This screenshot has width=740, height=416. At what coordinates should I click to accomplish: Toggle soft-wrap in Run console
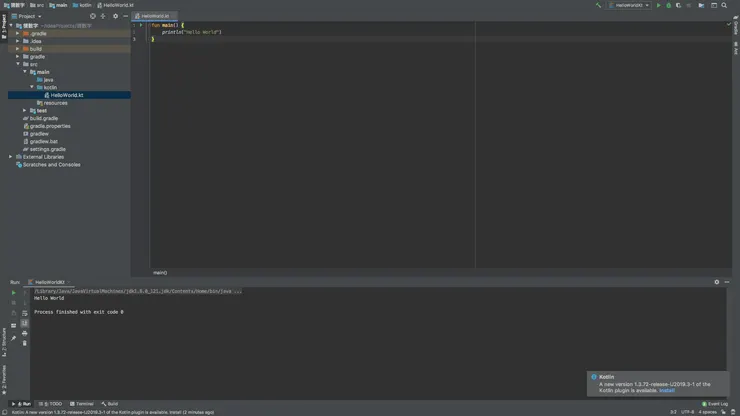pyautogui.click(x=25, y=313)
